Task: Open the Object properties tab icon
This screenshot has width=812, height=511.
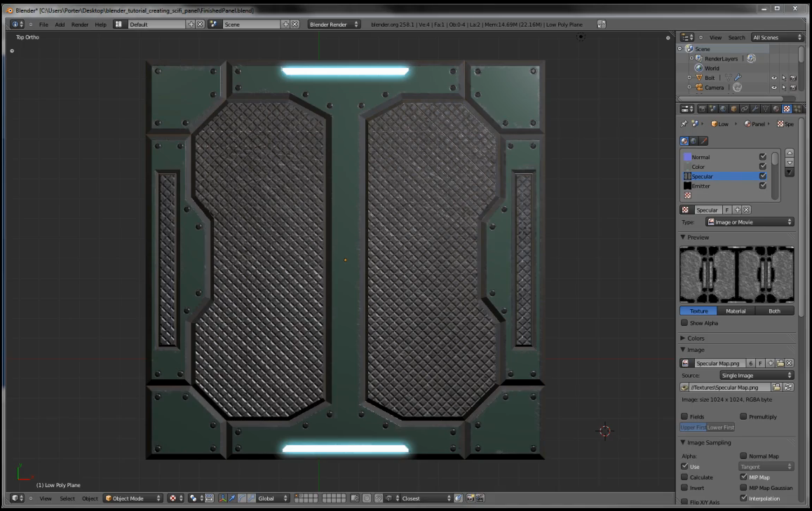Action: (x=733, y=109)
